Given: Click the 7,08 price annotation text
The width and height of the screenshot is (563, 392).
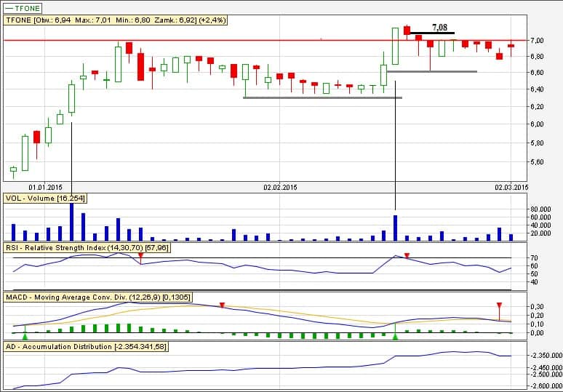Looking at the screenshot, I should point(439,27).
